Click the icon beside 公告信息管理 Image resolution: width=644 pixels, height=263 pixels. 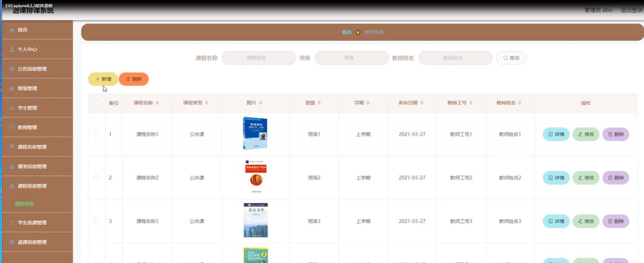pyautogui.click(x=12, y=69)
